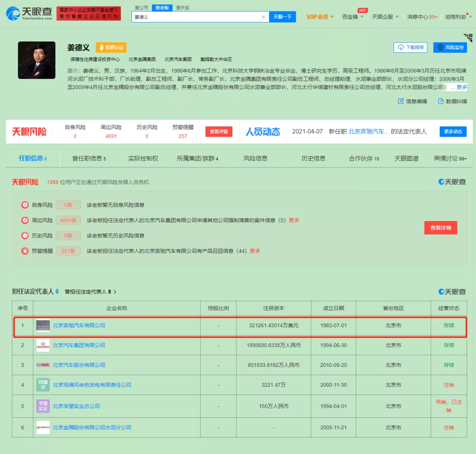This screenshot has height=454, width=476.
Task: Click the 下载报告 button
Action: point(410,47)
